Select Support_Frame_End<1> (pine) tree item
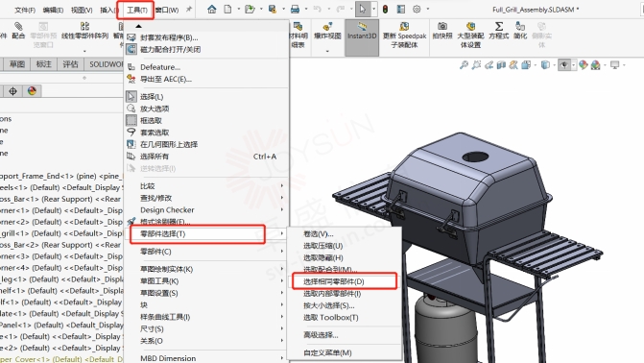This screenshot has width=644, height=363. [61, 176]
